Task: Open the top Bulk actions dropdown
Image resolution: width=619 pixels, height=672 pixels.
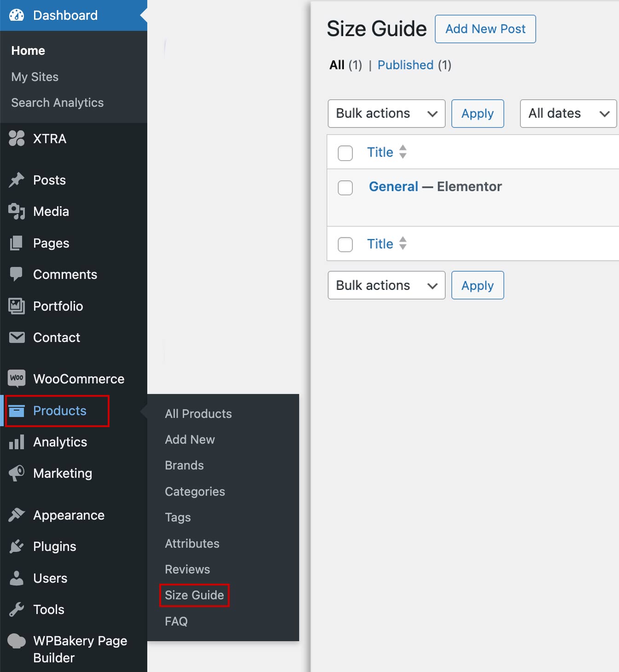Action: pyautogui.click(x=386, y=114)
